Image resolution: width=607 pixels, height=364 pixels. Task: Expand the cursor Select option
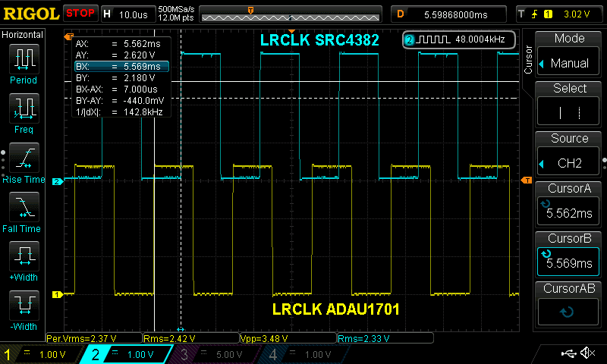click(570, 104)
